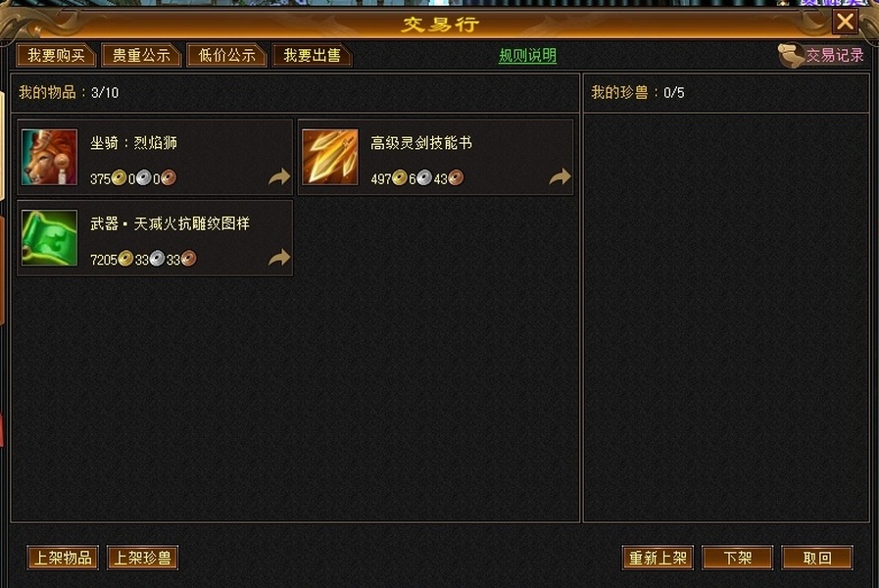Click share arrow on 坐骑：烈焰狮 listing
Viewport: 879px width, 588px height.
click(279, 176)
